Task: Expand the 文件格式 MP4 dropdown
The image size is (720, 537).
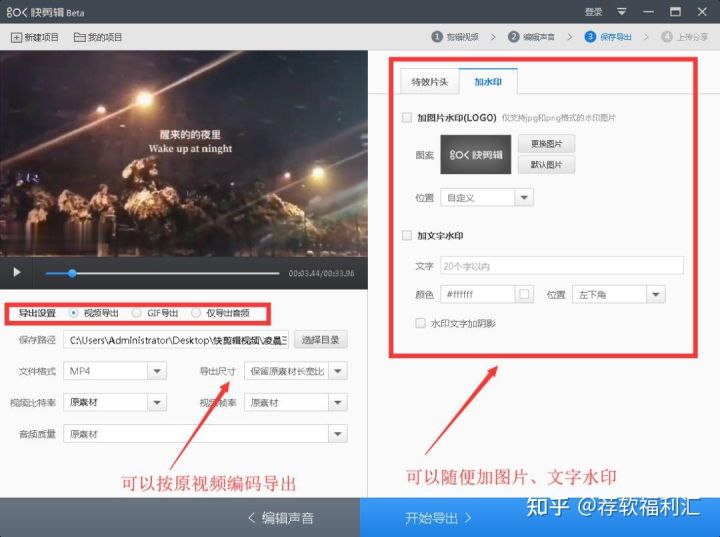Action: click(x=157, y=371)
